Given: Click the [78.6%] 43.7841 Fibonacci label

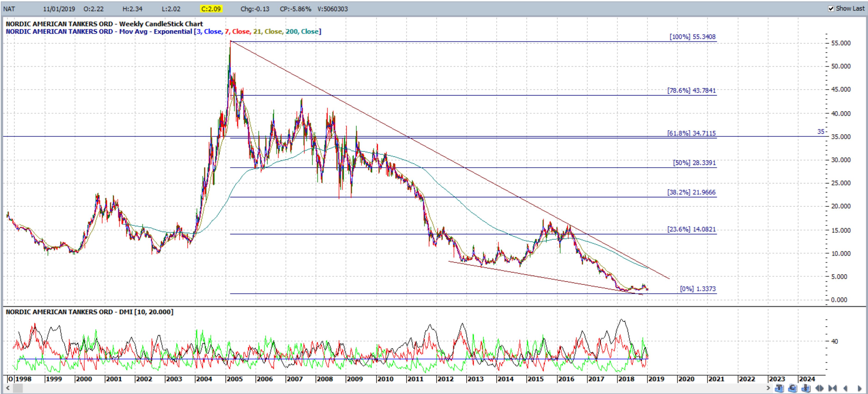Looking at the screenshot, I should click(x=691, y=90).
